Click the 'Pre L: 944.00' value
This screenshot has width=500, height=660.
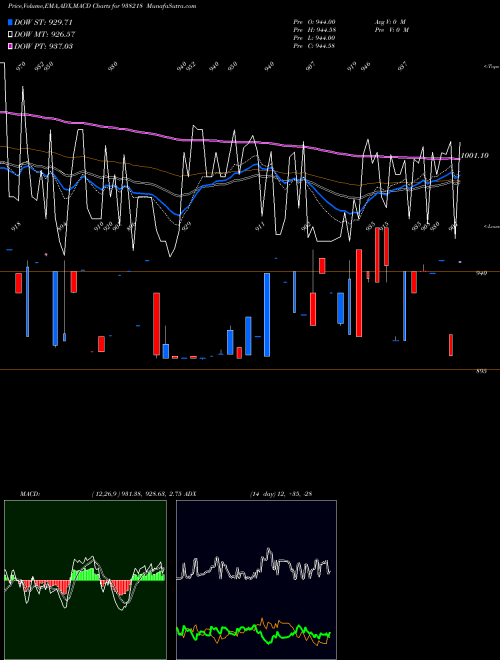314,38
